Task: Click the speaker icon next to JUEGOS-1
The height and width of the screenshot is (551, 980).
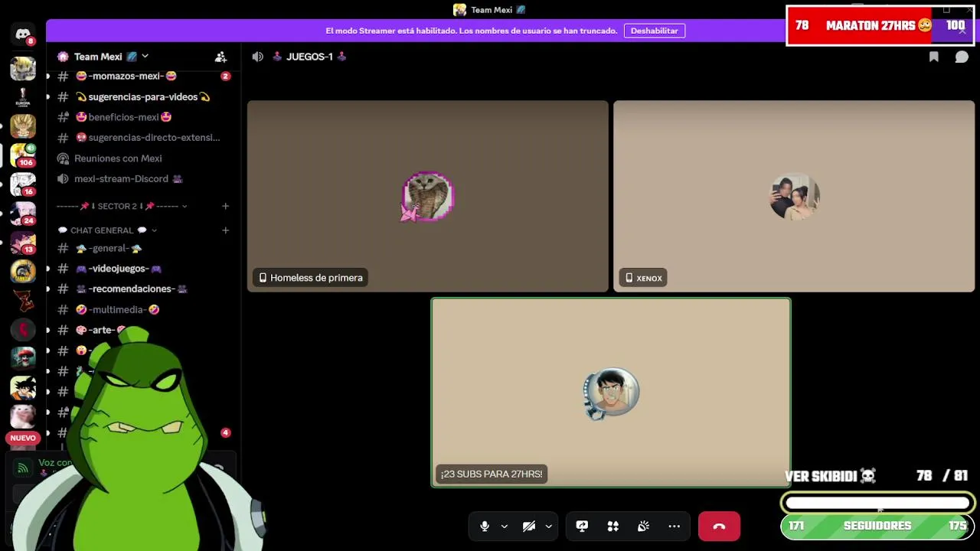Action: tap(258, 57)
